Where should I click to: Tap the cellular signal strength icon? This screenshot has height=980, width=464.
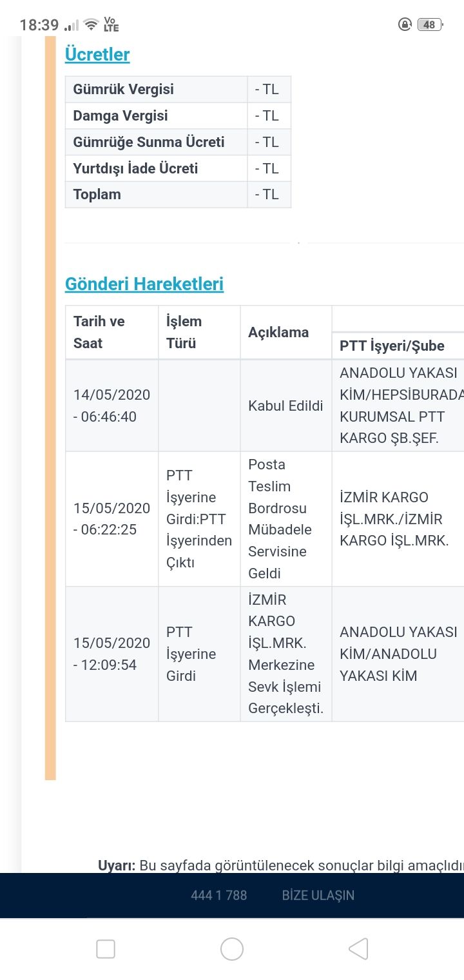click(72, 25)
